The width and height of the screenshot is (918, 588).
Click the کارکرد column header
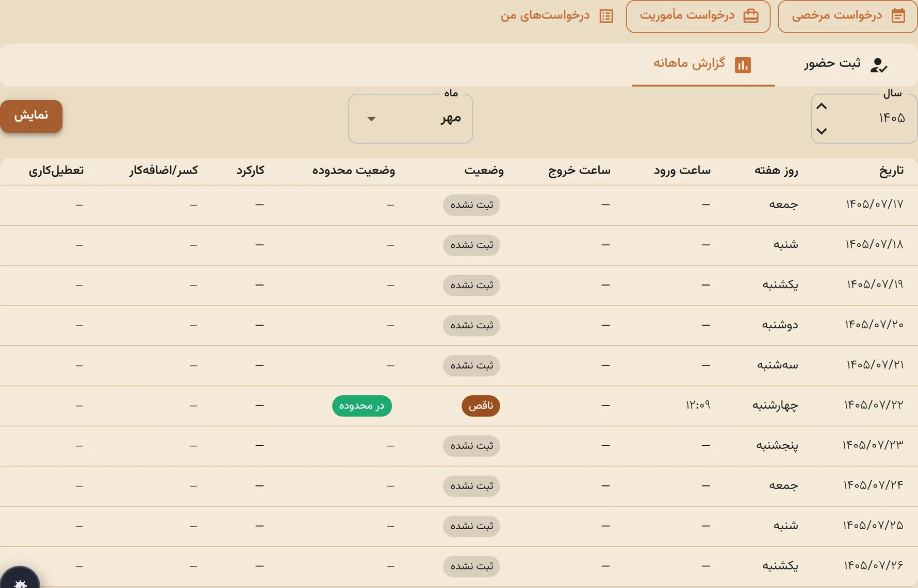click(x=251, y=171)
